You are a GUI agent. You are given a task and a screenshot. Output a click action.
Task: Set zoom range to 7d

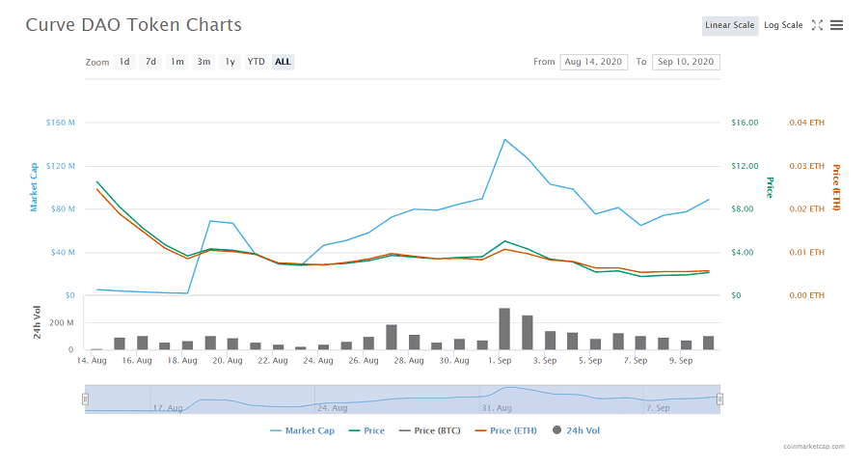pyautogui.click(x=150, y=62)
